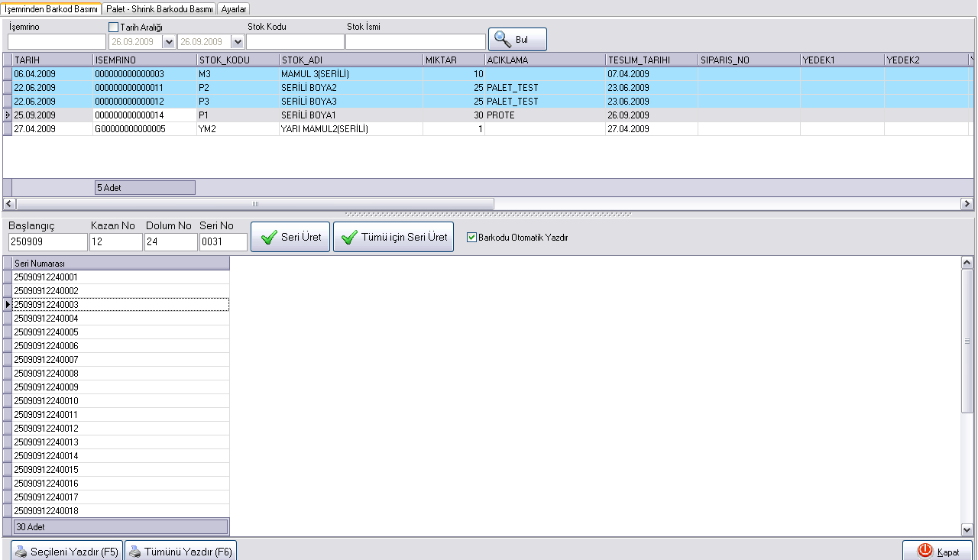Click the İşemrino input field
Screen dimensions: 978x560
coord(57,42)
